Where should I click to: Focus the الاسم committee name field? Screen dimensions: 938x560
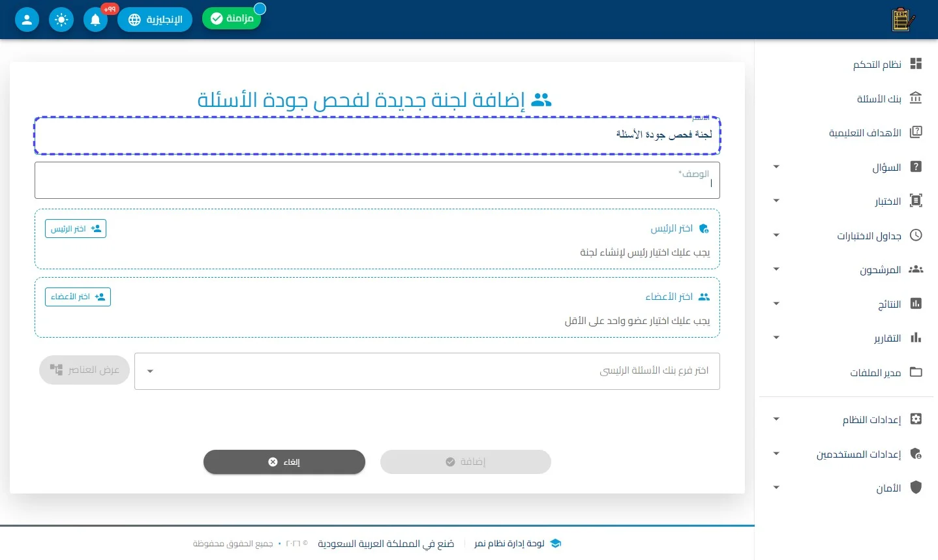(377, 136)
